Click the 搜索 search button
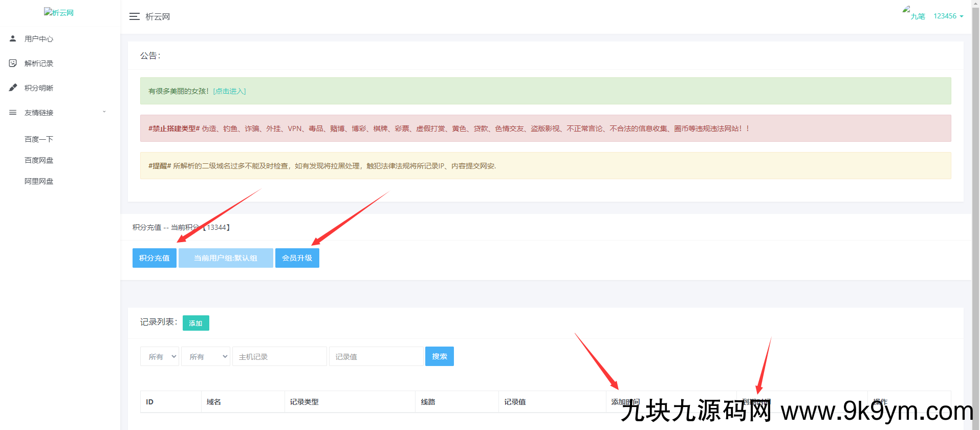 click(x=439, y=356)
